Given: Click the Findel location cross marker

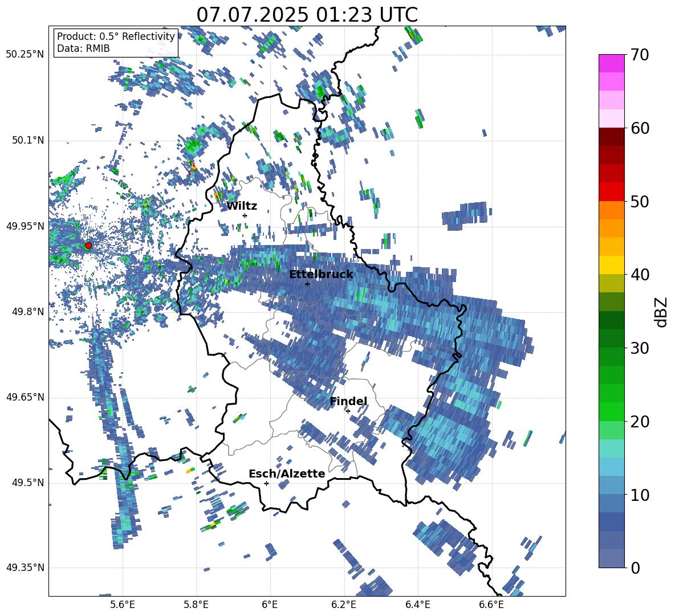Looking at the screenshot, I should click(348, 411).
